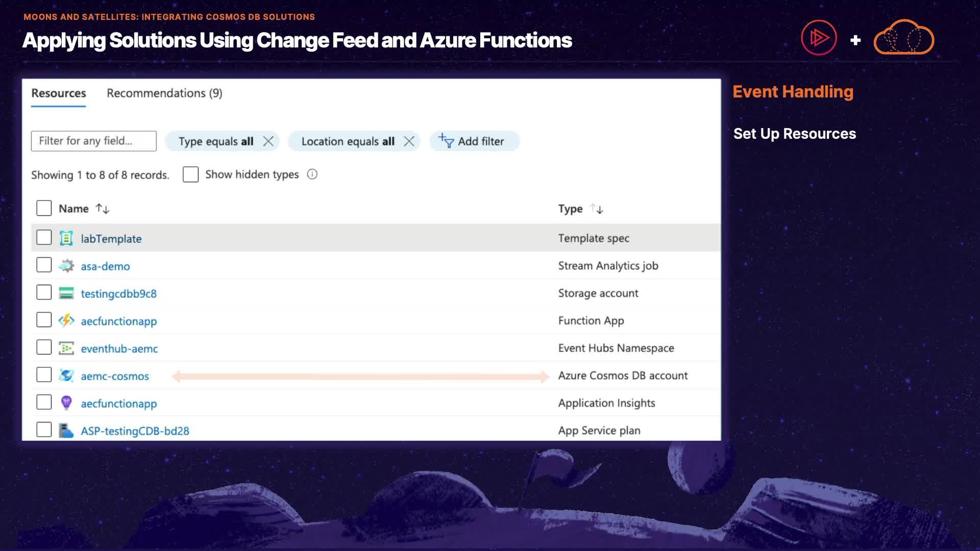Click the ASP-testingCDB-bd28 App Service plan icon
980x551 pixels.
click(66, 431)
